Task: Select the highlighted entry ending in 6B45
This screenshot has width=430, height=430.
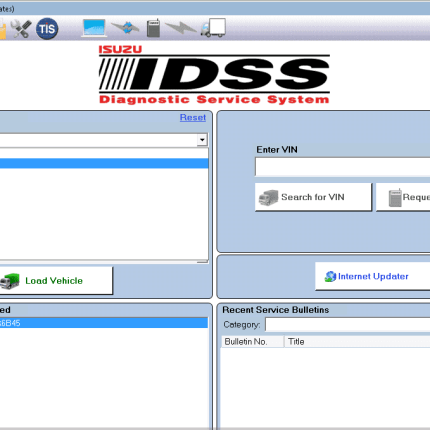Action: [104, 323]
